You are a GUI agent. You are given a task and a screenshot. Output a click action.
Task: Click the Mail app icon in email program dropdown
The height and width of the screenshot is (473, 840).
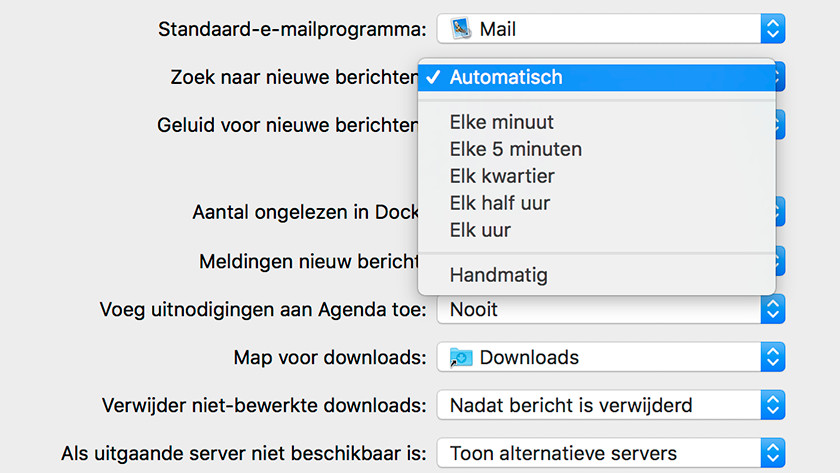click(460, 28)
